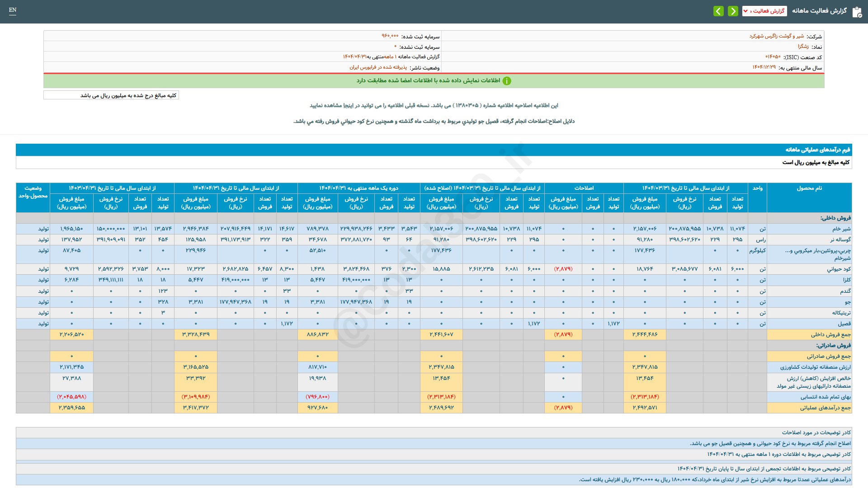This screenshot has width=868, height=488.
Task: Click the green next arrow button
Action: [718, 11]
